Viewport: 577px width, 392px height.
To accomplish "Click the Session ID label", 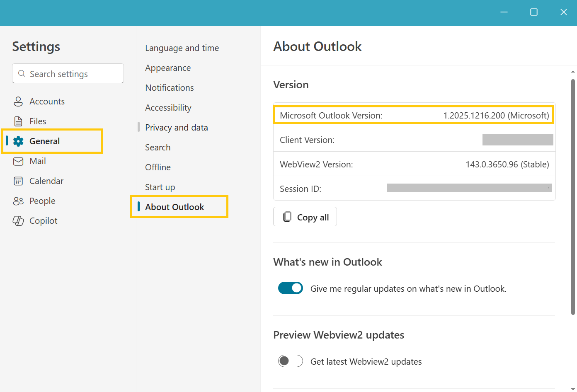I will coord(301,189).
